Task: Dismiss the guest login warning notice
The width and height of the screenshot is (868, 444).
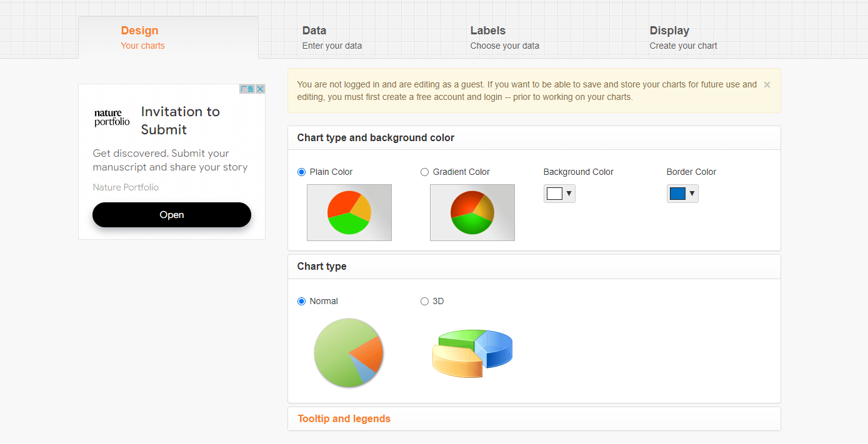Action: click(767, 85)
